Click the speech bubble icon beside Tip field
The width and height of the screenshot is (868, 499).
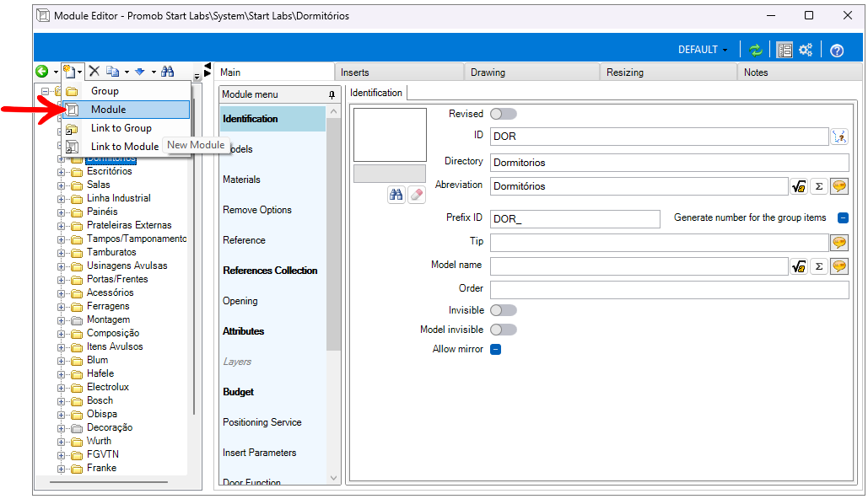(838, 242)
